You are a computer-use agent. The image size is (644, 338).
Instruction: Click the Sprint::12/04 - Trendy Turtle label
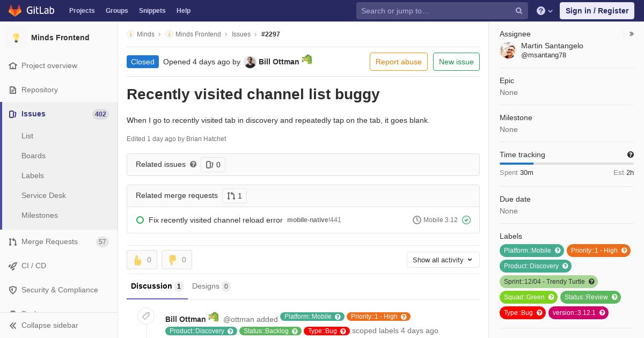pyautogui.click(x=548, y=282)
